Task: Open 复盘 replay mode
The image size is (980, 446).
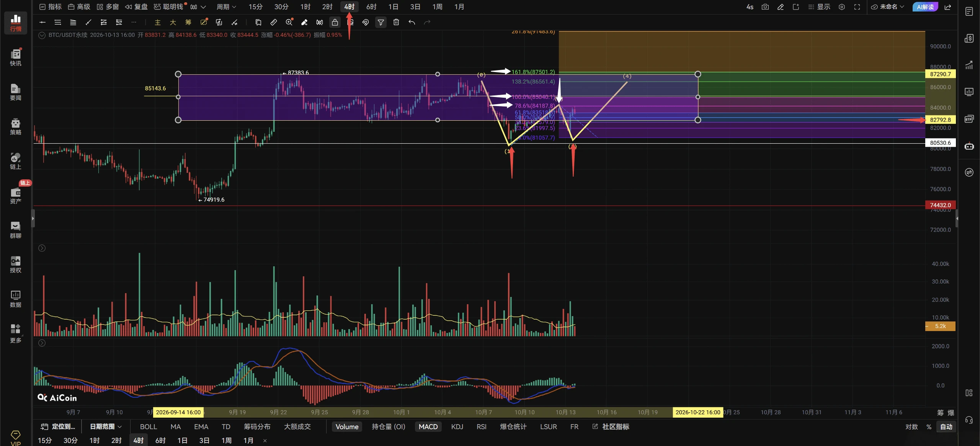Action: 137,7
